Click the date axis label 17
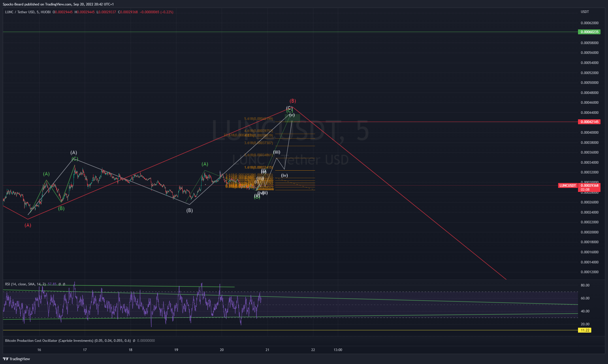608x364 pixels. [x=85, y=350]
